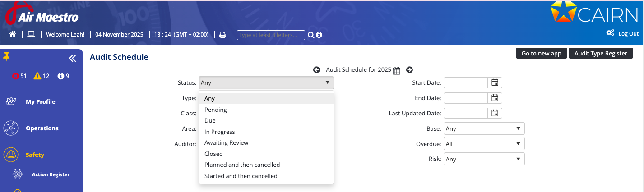The width and height of the screenshot is (644, 192).
Task: Open the Audit Schedule year calendar icon
Action: [x=396, y=70]
